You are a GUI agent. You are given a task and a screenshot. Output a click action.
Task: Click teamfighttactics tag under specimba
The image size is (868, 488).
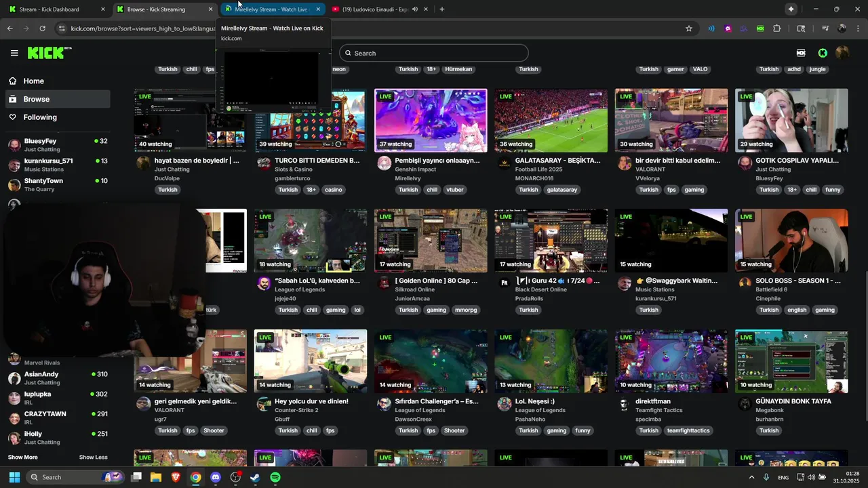(x=688, y=431)
